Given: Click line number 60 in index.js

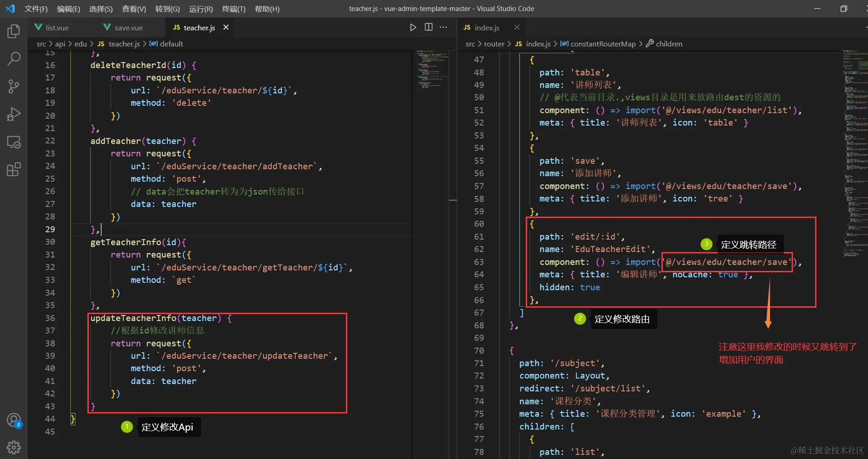Looking at the screenshot, I should 479,224.
